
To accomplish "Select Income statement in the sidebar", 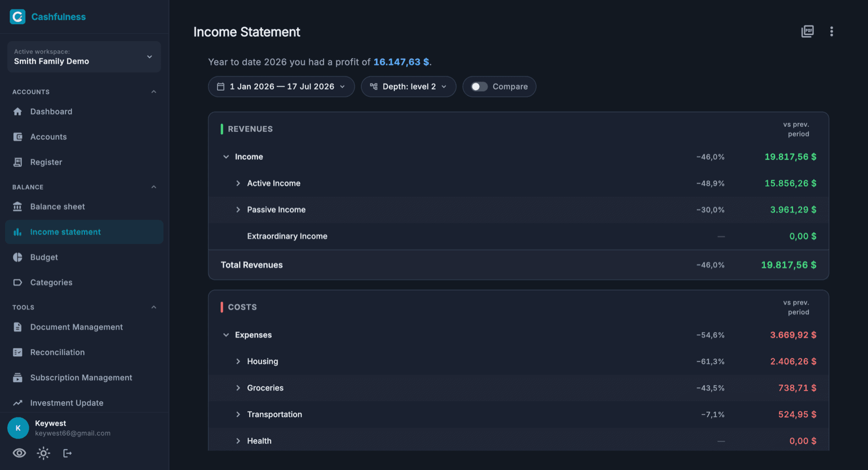I will point(84,232).
